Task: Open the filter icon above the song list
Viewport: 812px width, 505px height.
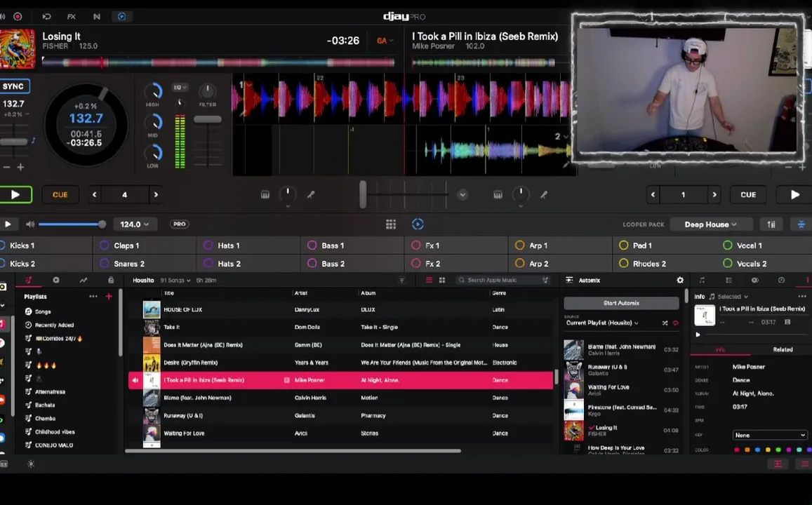Action: (x=402, y=280)
